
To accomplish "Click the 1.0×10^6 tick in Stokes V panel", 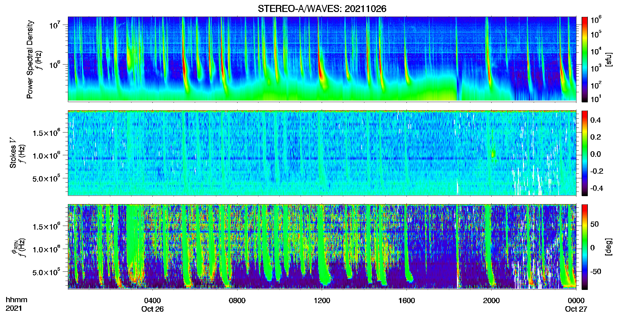I will (46, 156).
